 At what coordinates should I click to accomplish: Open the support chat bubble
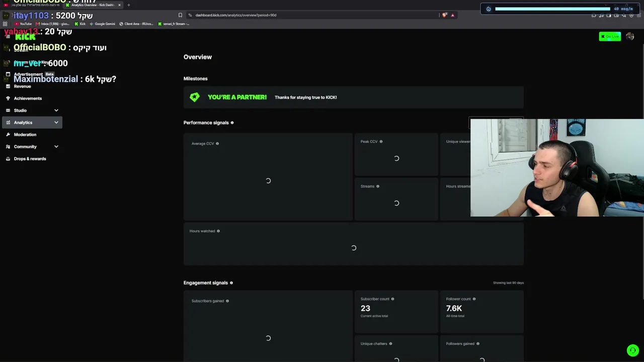point(633,350)
